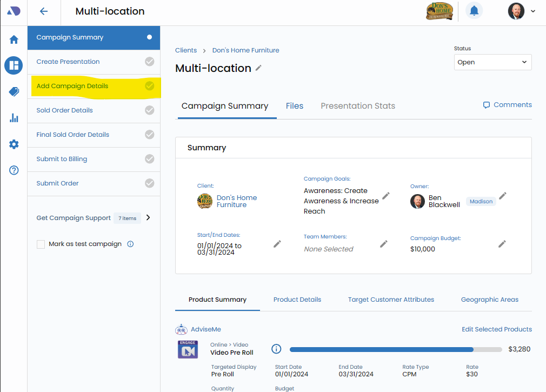
Task: Expand the Get Campaign Support chevron
Action: pyautogui.click(x=148, y=218)
